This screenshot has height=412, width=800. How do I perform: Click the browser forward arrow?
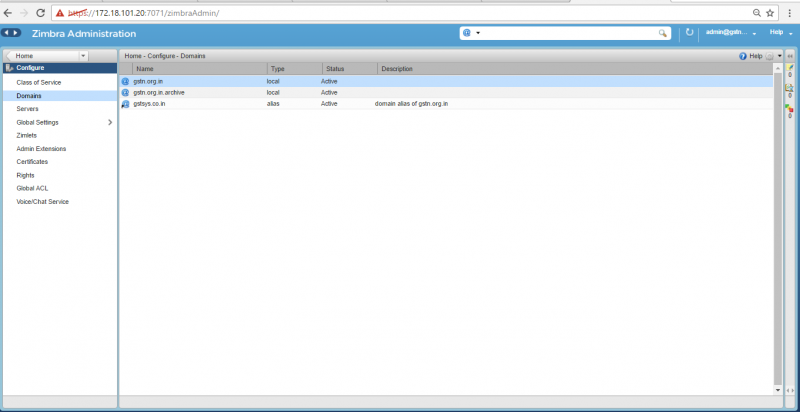(x=24, y=13)
